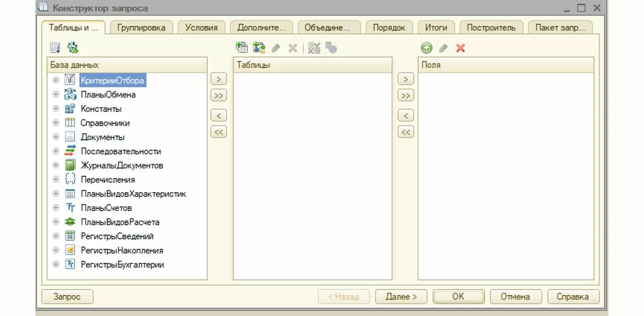Click < button between База данных and Таблицы

pos(218,115)
